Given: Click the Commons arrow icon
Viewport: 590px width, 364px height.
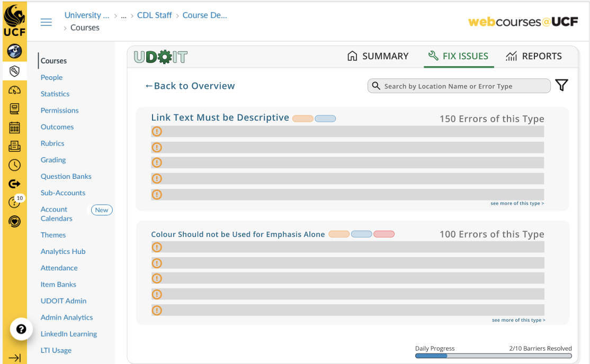Looking at the screenshot, I should pyautogui.click(x=15, y=184).
